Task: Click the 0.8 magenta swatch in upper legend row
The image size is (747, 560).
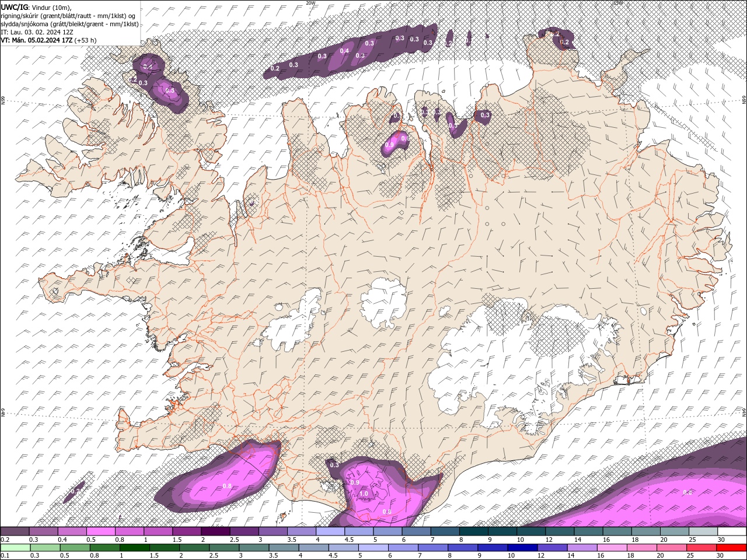Action: [x=130, y=531]
